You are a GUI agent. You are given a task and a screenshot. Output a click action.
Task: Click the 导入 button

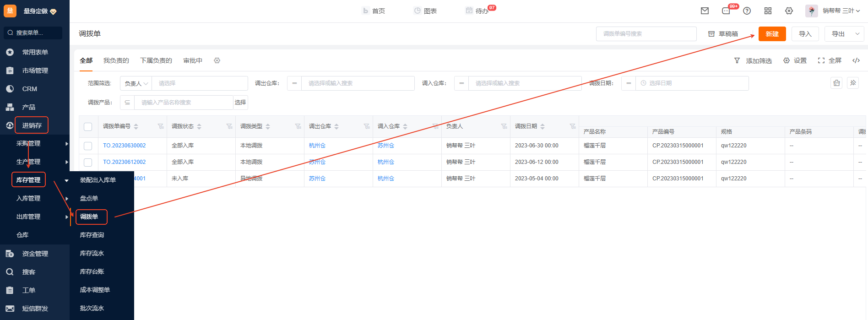(x=805, y=34)
